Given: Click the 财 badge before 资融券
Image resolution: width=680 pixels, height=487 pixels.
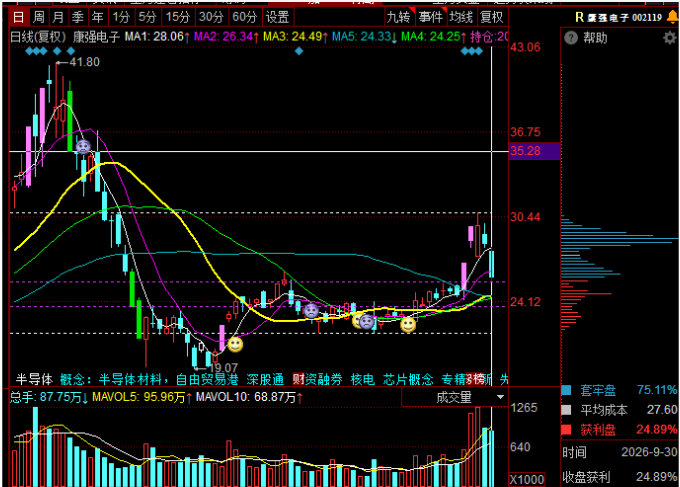Looking at the screenshot, I should click(x=298, y=379).
